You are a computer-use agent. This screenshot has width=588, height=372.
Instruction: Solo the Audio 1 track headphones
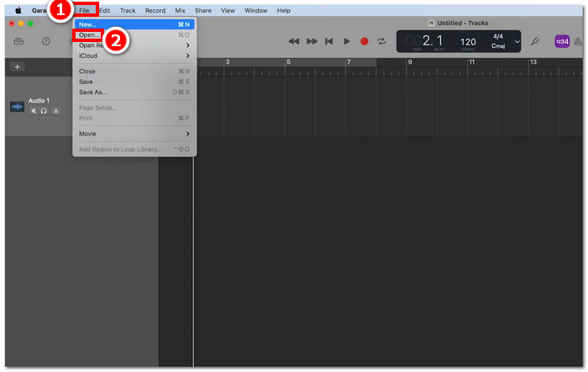44,111
